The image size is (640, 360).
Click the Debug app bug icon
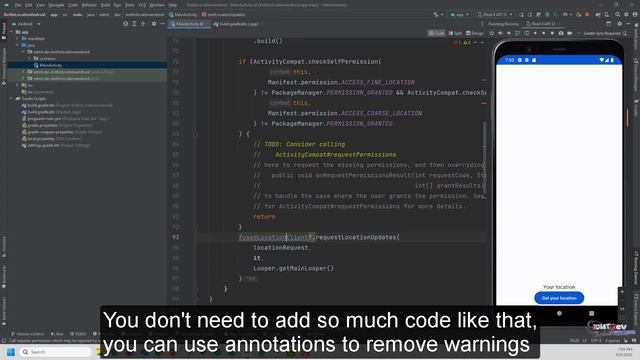[x=547, y=15]
